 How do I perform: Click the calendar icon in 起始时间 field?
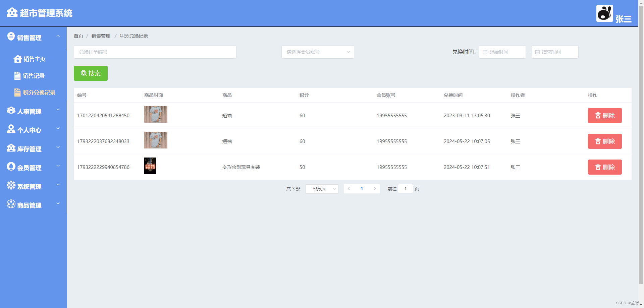tap(485, 52)
